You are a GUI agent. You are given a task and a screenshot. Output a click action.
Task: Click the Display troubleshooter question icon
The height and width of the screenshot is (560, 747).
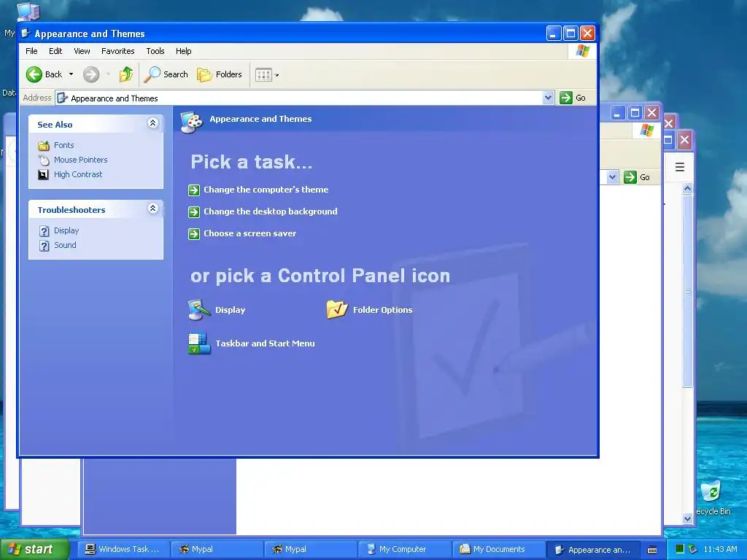click(x=44, y=231)
